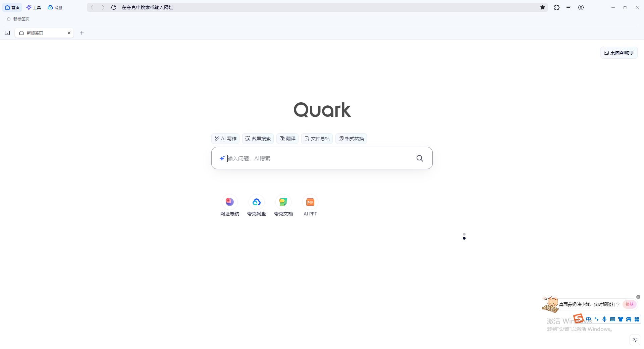Viewport: 644px width, 349px height.
Task: Open the browser menu lines icon
Action: pyautogui.click(x=569, y=7)
